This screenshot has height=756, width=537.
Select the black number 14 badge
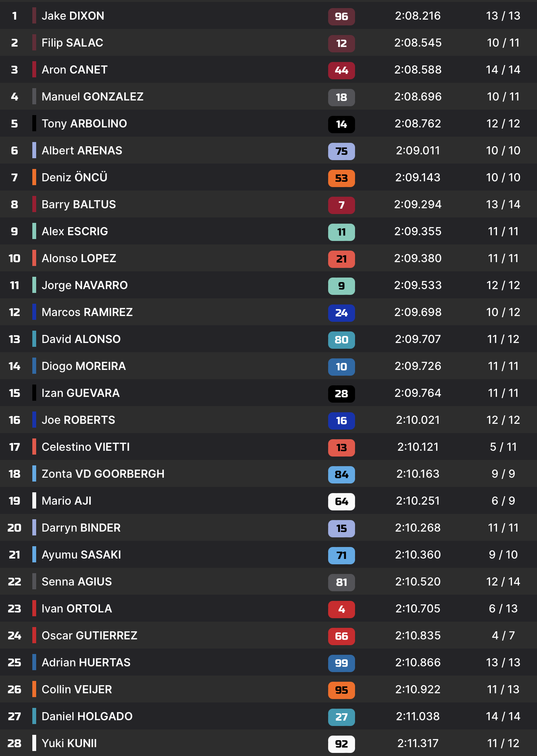[341, 124]
